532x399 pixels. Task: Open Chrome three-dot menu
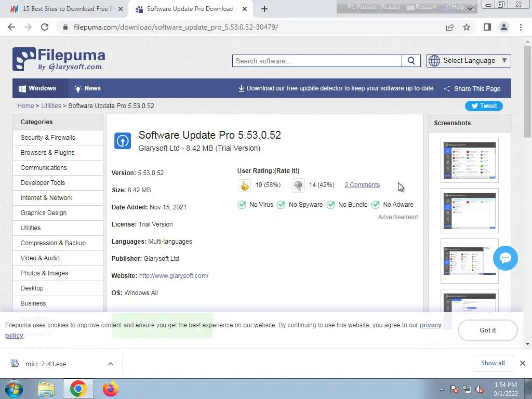coord(521,27)
